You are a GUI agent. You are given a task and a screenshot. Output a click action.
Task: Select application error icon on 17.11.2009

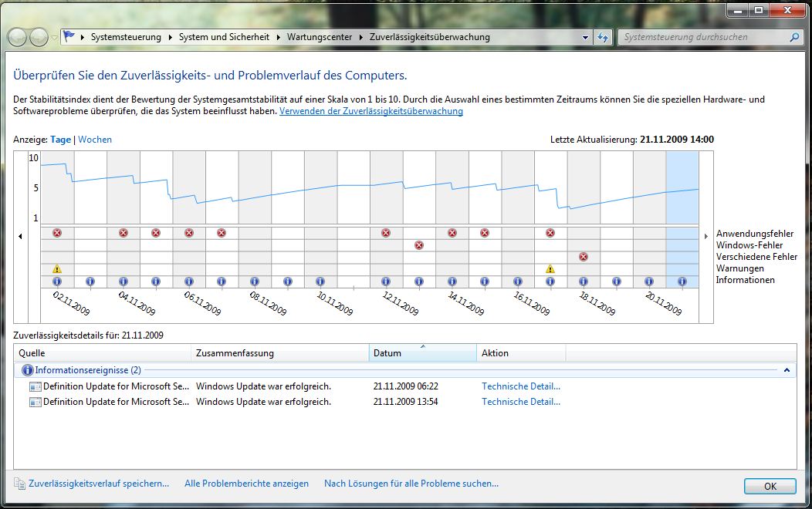click(550, 233)
